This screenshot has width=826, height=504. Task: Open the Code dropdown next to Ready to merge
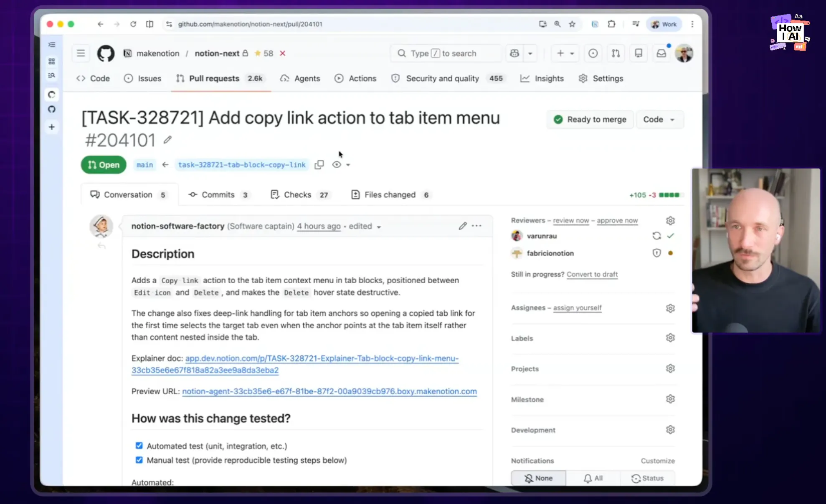(659, 120)
